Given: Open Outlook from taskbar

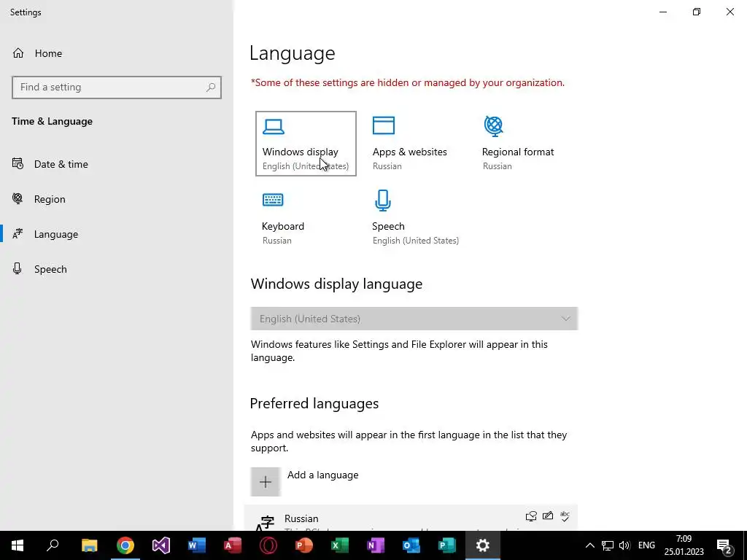Looking at the screenshot, I should click(x=411, y=545).
